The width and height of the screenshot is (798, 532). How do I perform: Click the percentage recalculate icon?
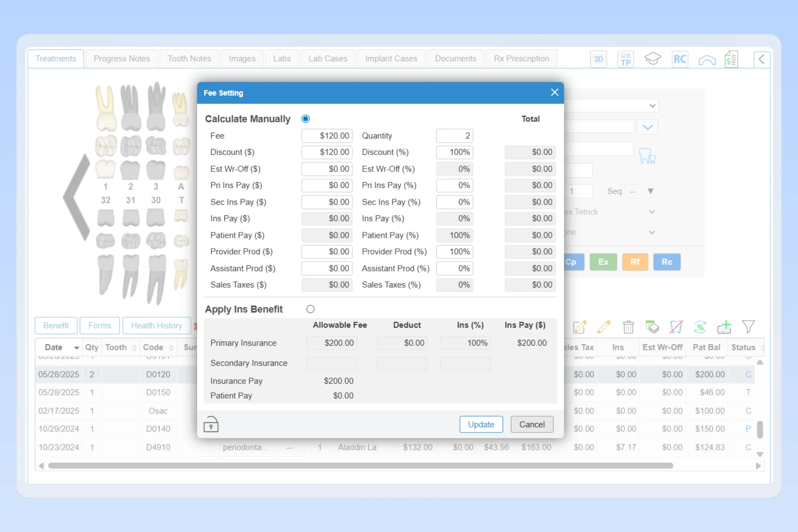pos(700,327)
